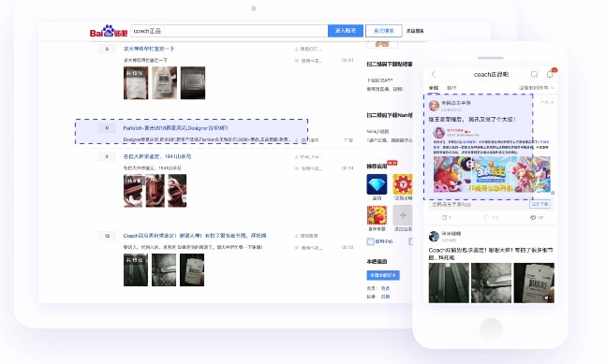Select the first tab on phone
The width and height of the screenshot is (606, 364).
click(x=434, y=88)
